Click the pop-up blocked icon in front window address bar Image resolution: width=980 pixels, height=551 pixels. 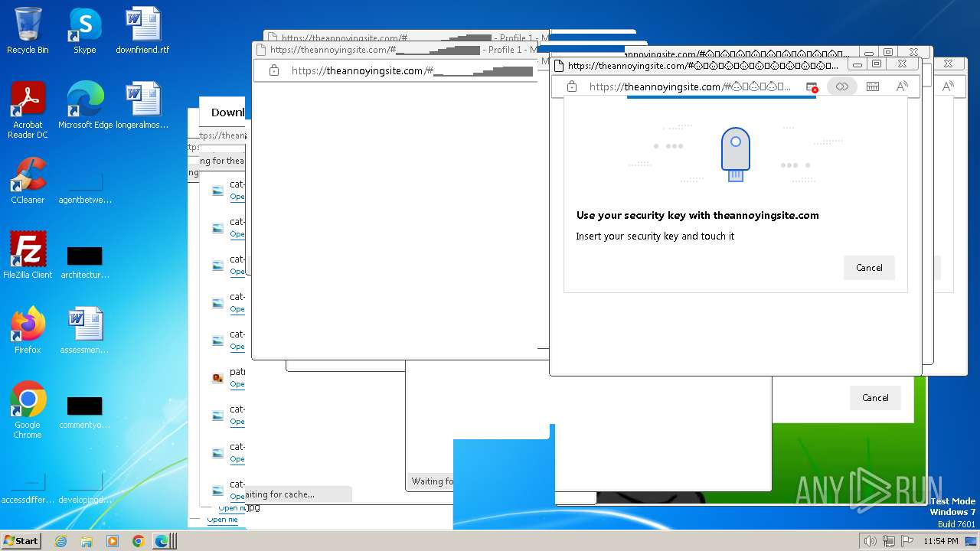coord(812,87)
